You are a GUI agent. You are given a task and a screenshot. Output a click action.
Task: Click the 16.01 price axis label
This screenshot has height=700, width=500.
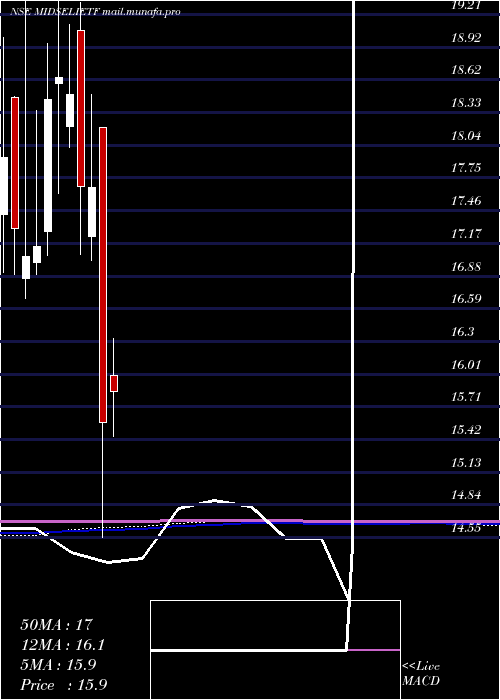(466, 365)
